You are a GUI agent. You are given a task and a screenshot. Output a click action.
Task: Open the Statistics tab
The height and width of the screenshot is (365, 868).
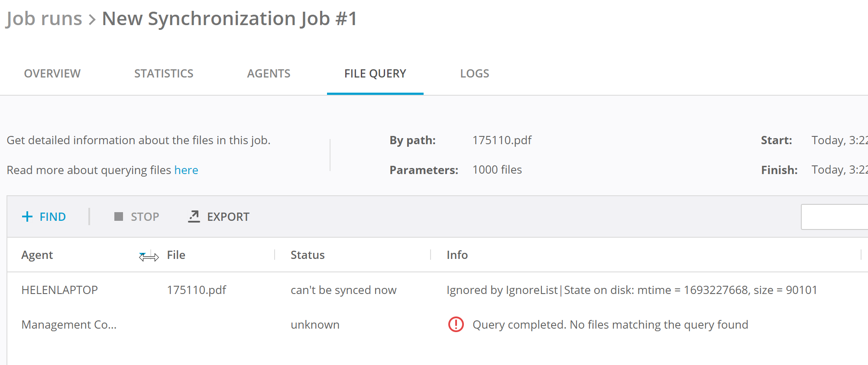[164, 74]
